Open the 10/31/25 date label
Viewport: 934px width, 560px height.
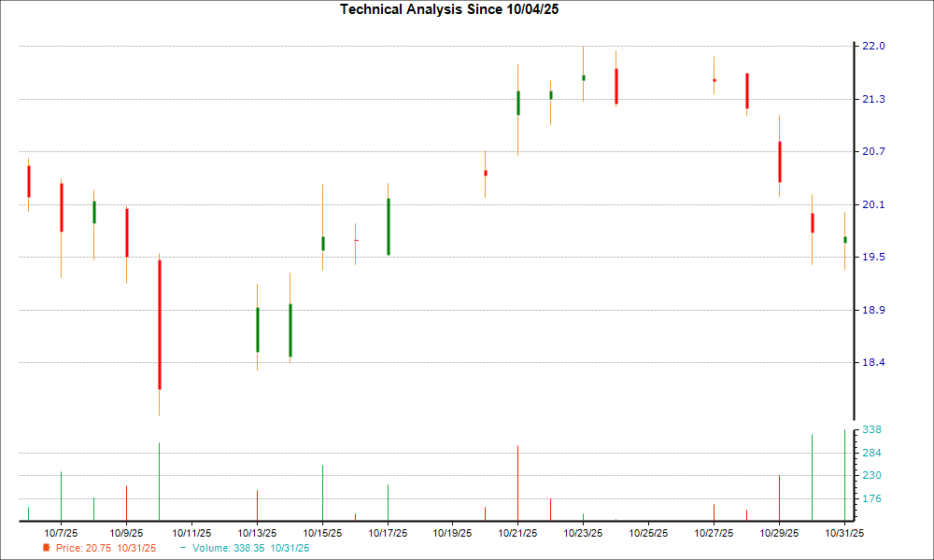(x=843, y=532)
